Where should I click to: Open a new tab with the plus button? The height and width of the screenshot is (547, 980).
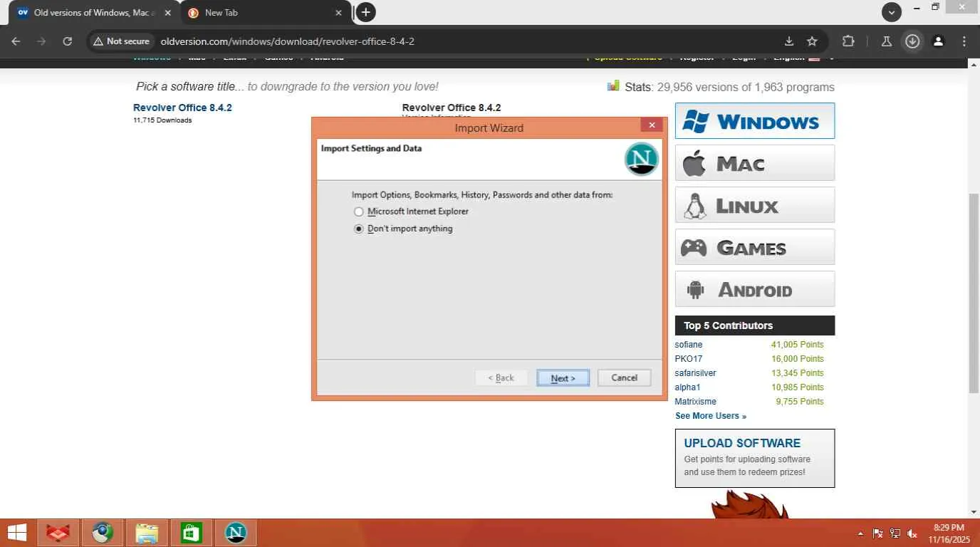point(365,12)
